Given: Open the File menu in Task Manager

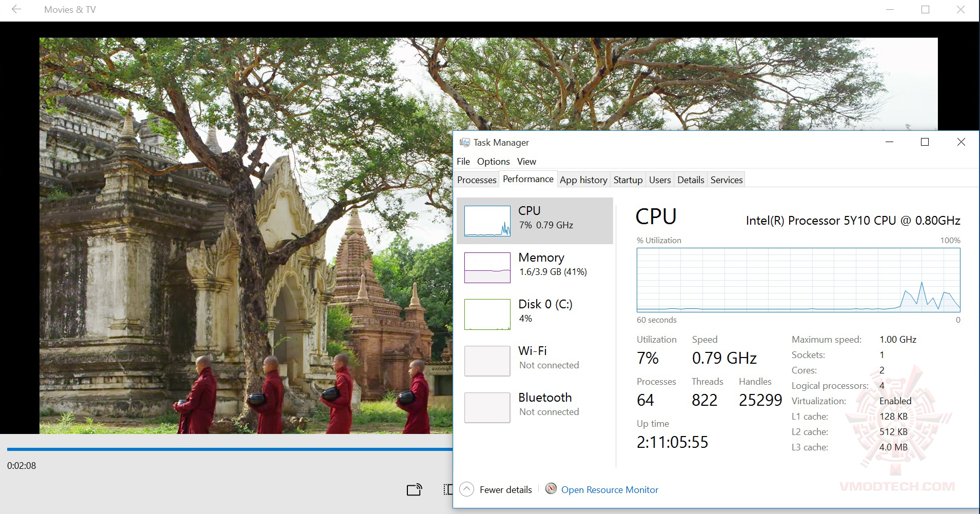Looking at the screenshot, I should click(463, 162).
